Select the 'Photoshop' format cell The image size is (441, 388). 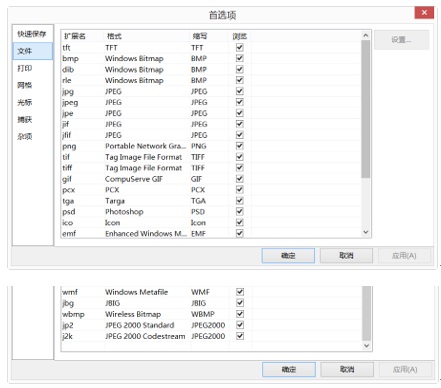(x=124, y=212)
